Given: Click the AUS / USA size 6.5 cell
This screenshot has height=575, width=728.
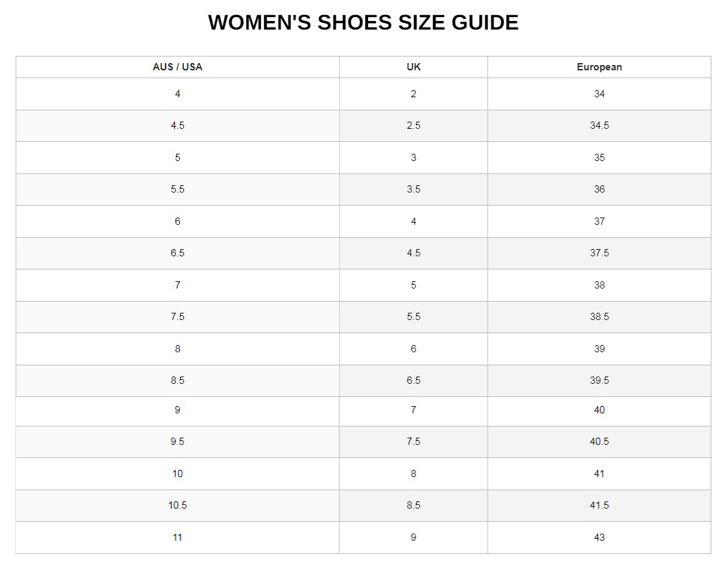Looking at the screenshot, I should (x=177, y=253).
